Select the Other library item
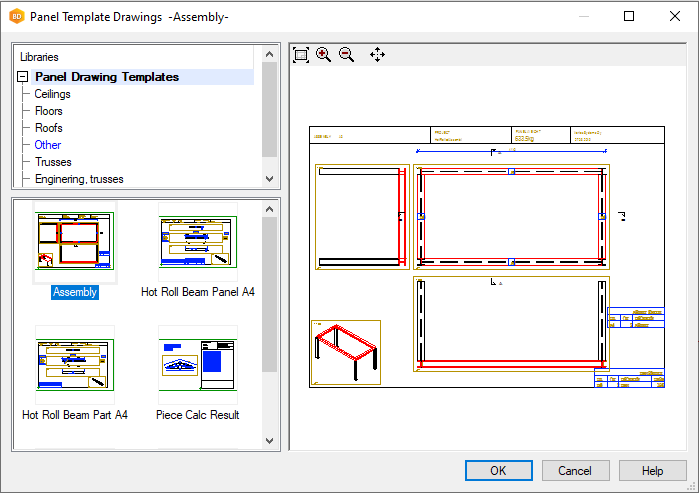 tap(48, 145)
